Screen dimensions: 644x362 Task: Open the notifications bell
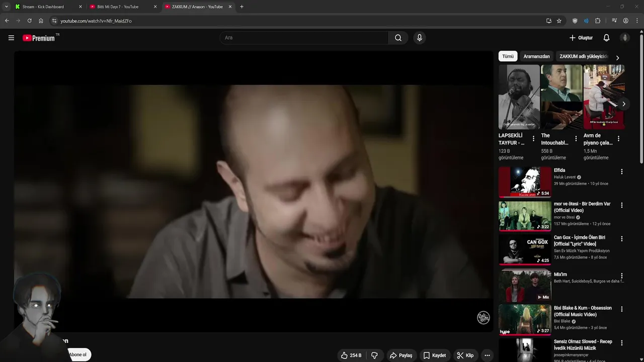point(606,38)
